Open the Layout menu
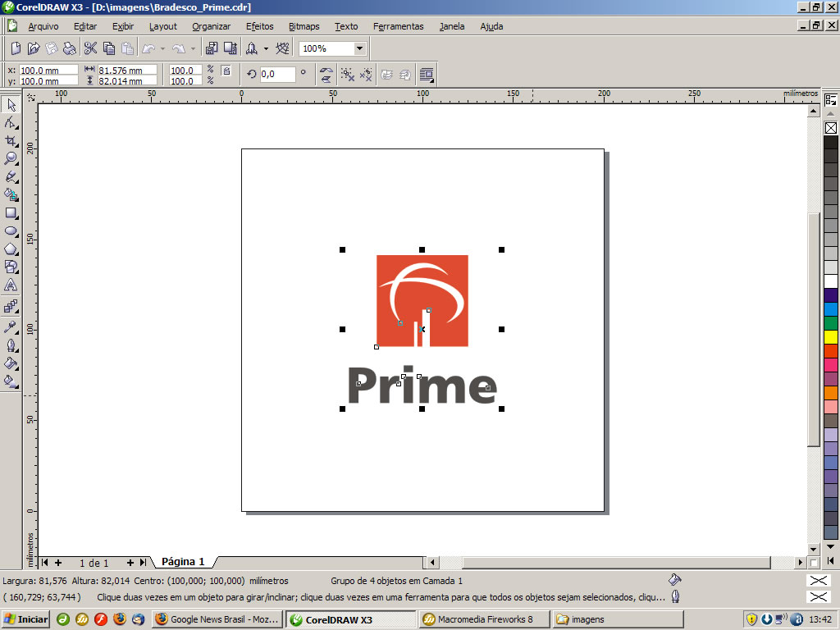Image resolution: width=840 pixels, height=630 pixels. tap(163, 26)
